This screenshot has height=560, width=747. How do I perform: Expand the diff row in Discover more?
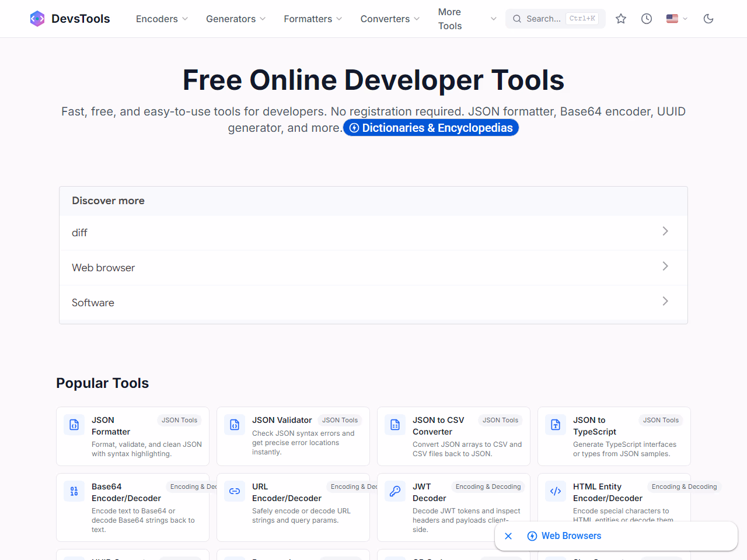373,232
